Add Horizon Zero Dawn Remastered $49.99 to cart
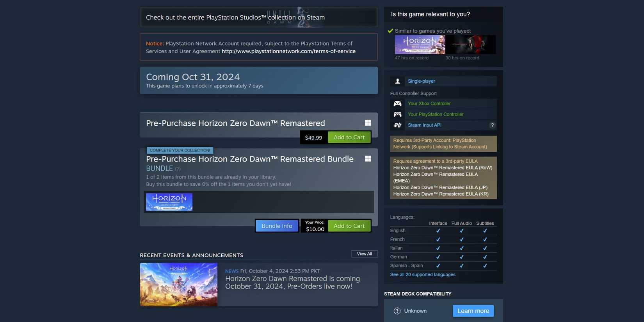 pos(349,137)
